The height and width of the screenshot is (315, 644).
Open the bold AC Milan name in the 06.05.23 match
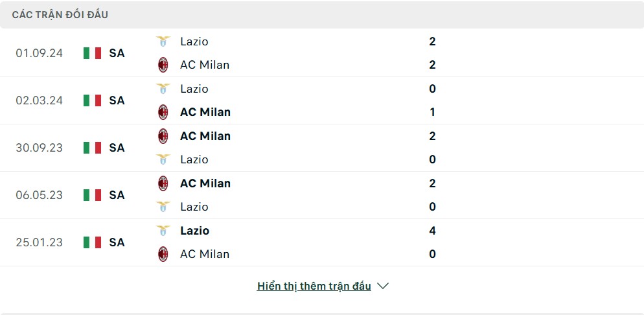coord(205,183)
